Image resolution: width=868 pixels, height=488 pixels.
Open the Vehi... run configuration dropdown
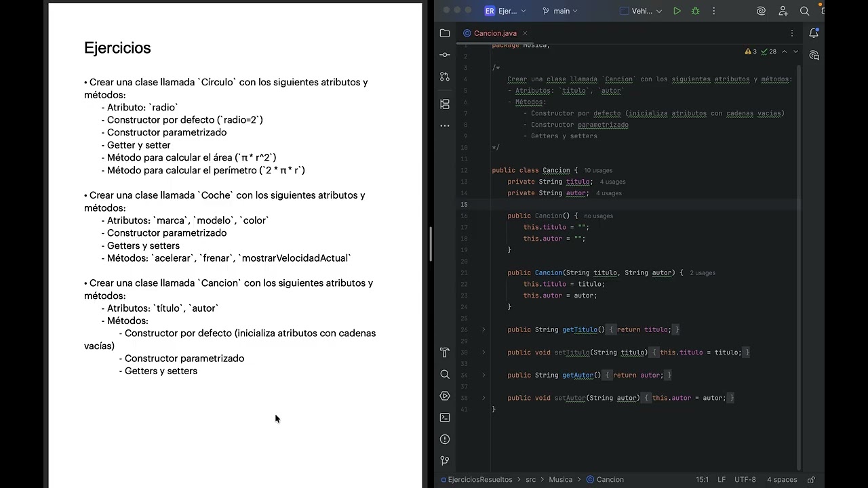[641, 11]
